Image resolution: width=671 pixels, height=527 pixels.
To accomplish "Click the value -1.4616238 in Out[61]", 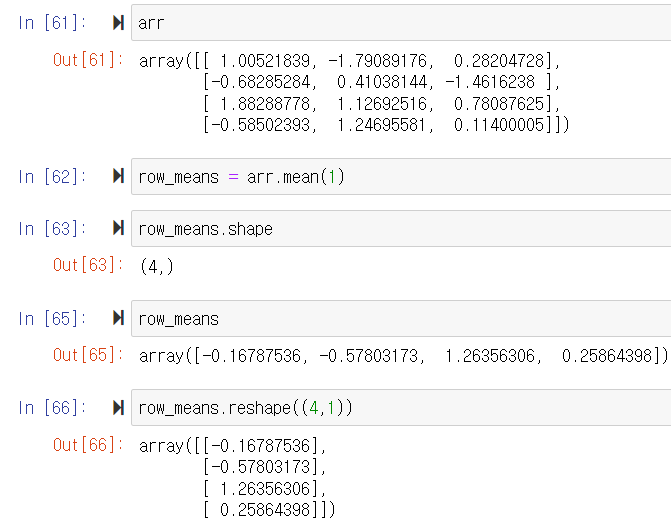I will (490, 82).
